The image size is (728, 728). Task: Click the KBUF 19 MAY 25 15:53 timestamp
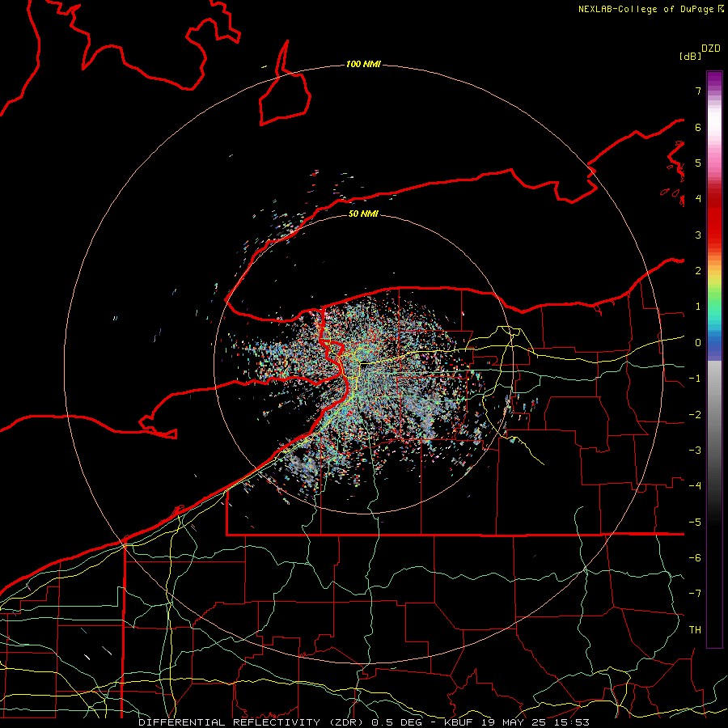pyautogui.click(x=517, y=722)
